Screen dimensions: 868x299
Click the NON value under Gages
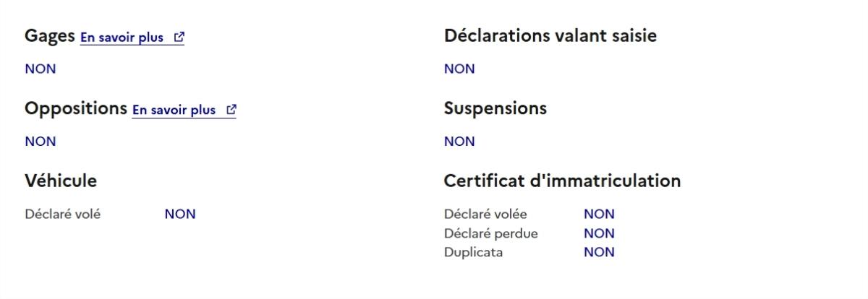click(41, 69)
